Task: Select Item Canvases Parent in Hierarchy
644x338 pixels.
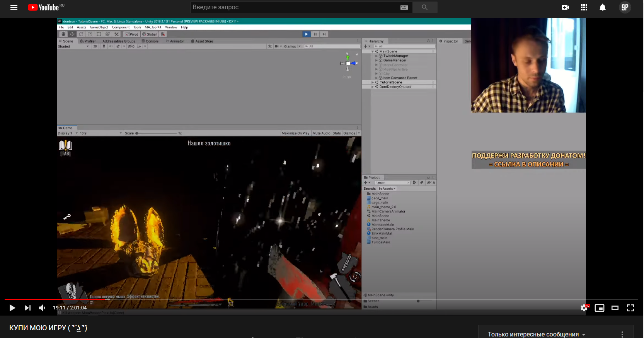Action: click(400, 78)
